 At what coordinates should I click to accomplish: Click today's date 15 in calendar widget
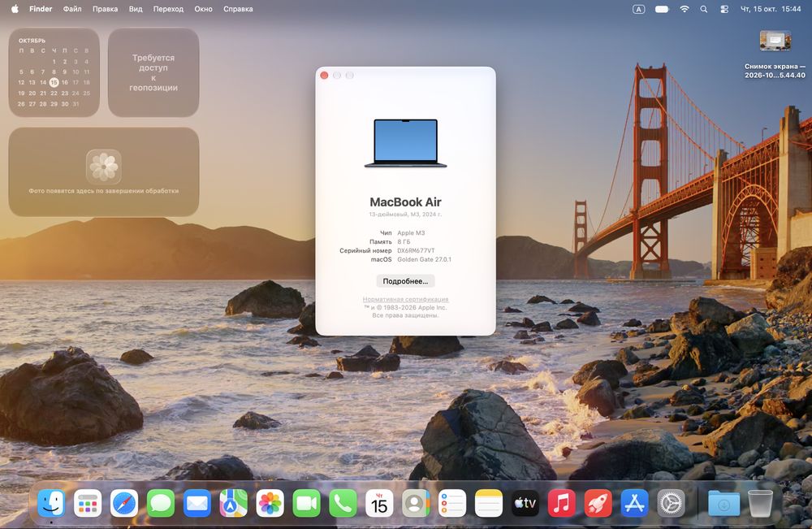pyautogui.click(x=54, y=82)
